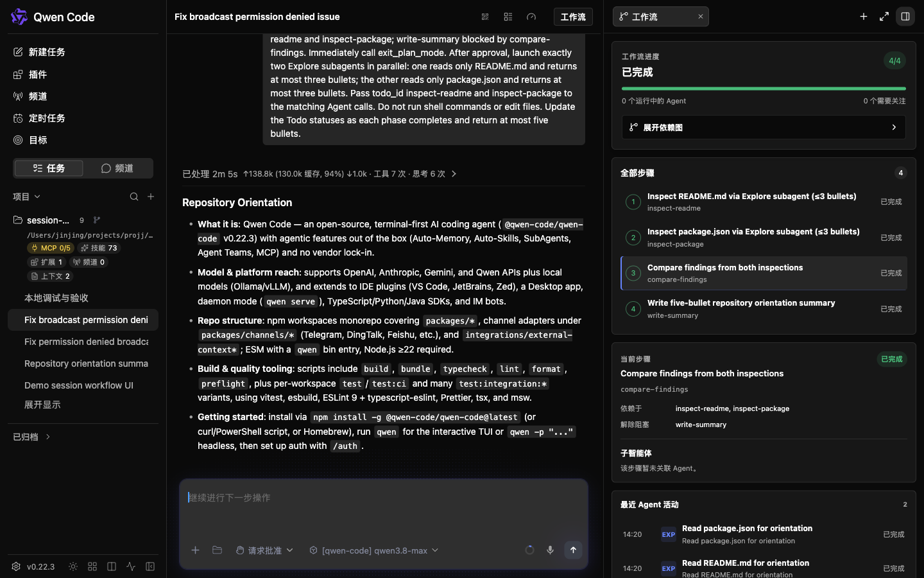The image size is (924, 578).
Task: Click the git branch icon beside session project
Action: pos(97,220)
